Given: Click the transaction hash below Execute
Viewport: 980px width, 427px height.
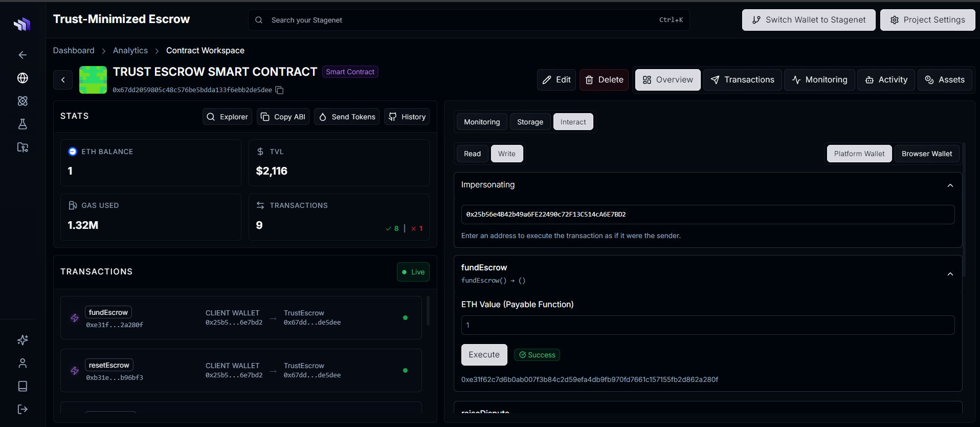Looking at the screenshot, I should [x=590, y=379].
